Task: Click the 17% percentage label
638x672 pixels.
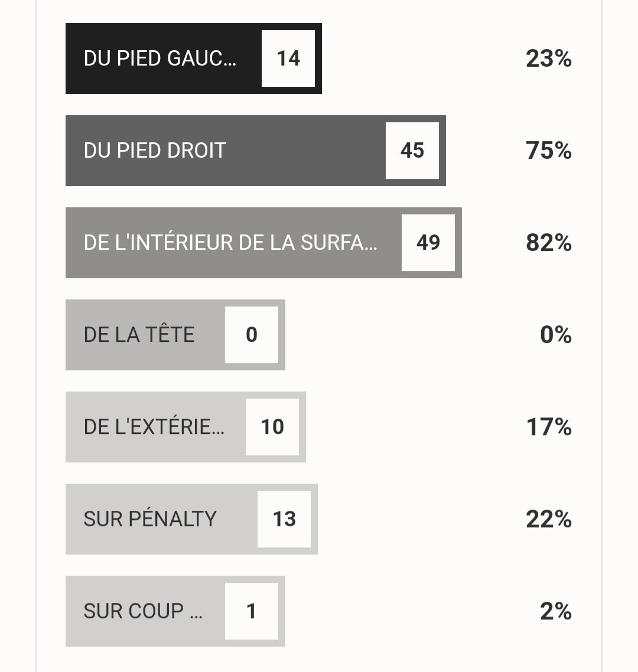Action: pos(549,427)
